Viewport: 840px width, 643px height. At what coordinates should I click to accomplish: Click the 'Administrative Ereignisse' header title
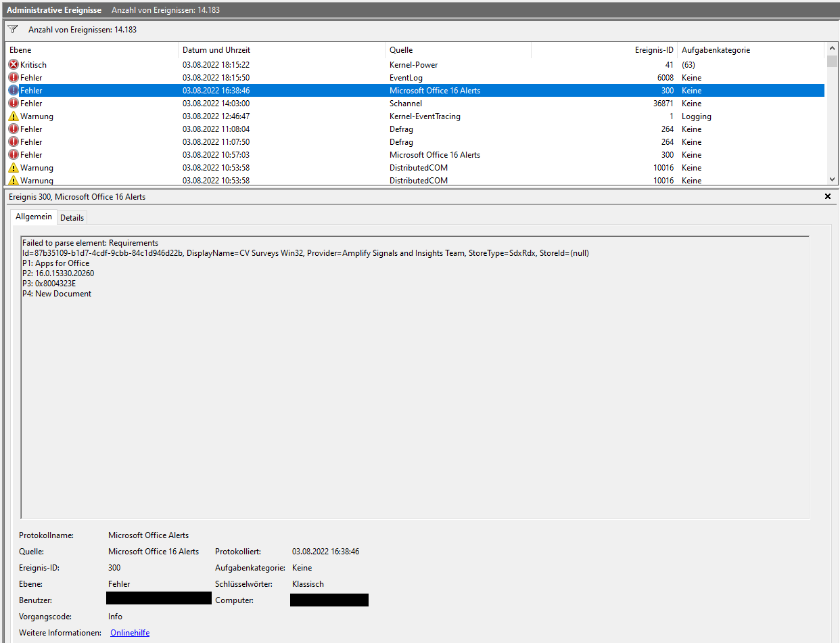54,10
